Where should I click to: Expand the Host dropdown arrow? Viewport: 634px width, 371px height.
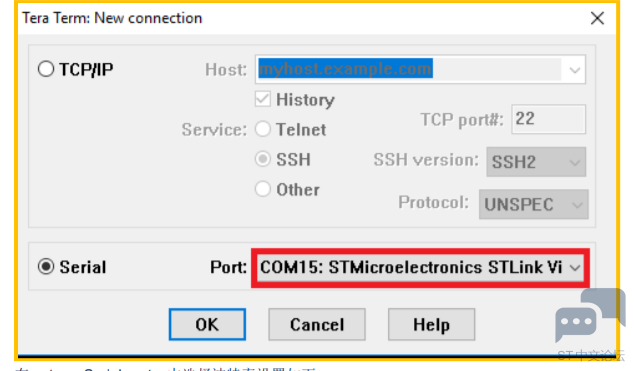[x=575, y=70]
